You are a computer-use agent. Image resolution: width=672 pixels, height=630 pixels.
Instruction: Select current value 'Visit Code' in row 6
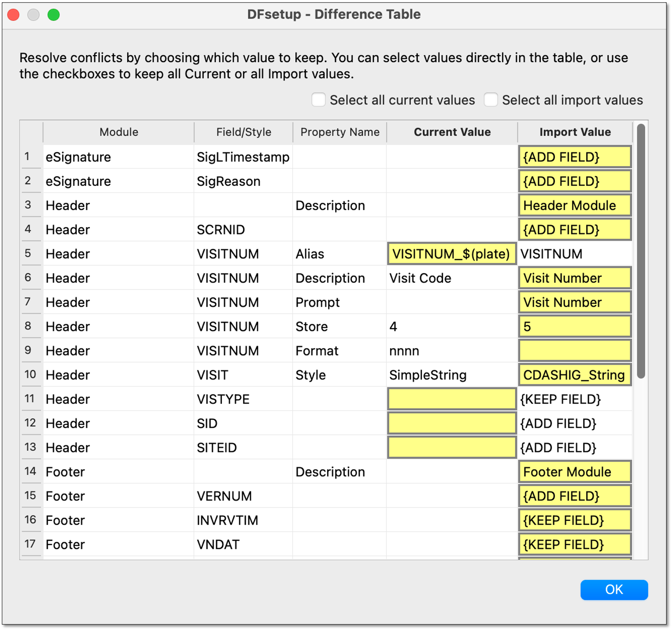tap(451, 278)
